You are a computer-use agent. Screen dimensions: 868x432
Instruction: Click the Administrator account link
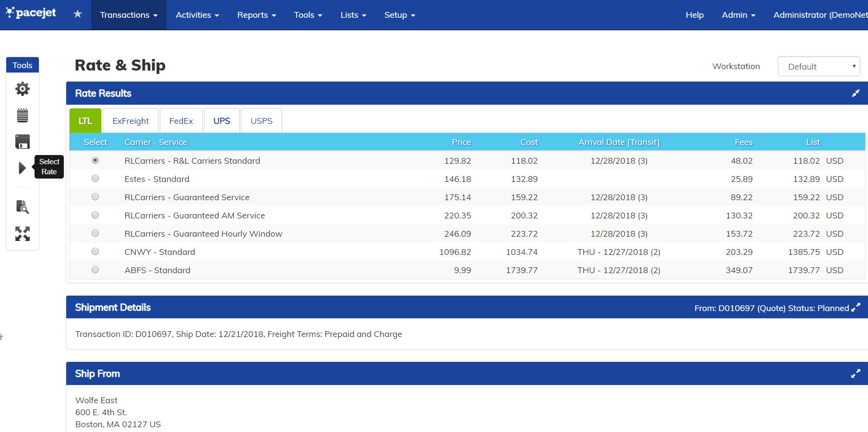820,15
